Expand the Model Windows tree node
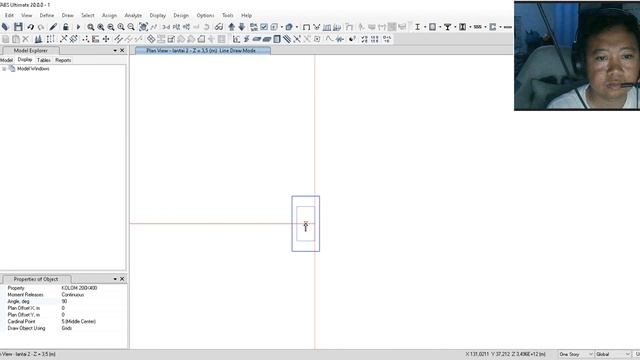The width and height of the screenshot is (640, 360). tap(4, 69)
